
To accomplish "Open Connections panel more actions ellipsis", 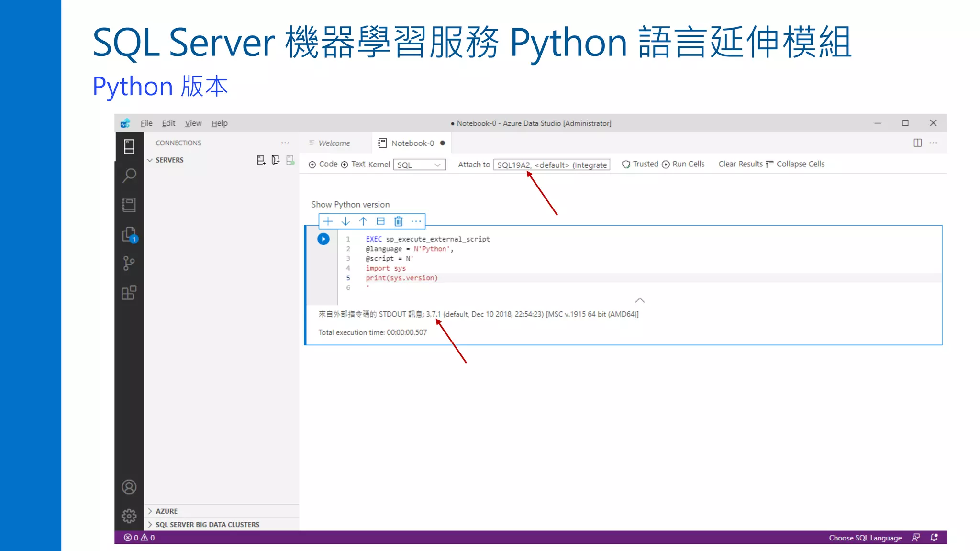I will pyautogui.click(x=285, y=143).
